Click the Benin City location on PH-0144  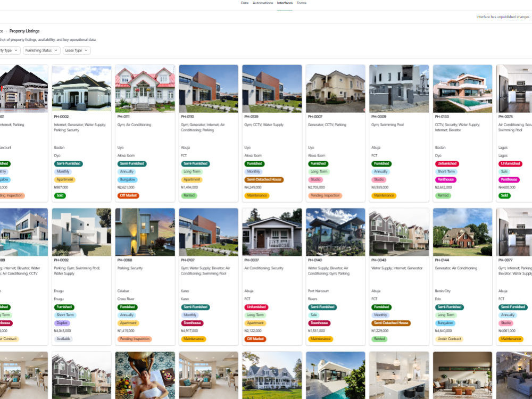(x=443, y=291)
